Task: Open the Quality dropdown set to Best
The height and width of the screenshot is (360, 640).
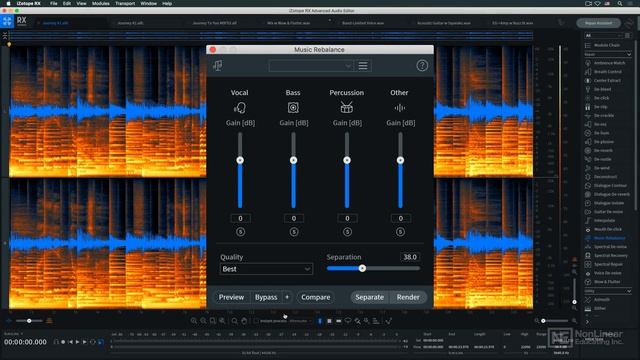Action: click(266, 269)
